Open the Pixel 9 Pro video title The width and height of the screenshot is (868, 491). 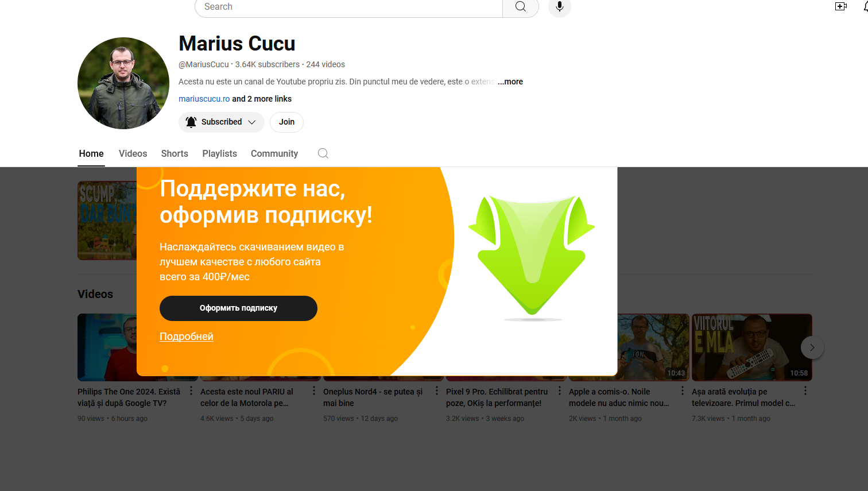497,397
